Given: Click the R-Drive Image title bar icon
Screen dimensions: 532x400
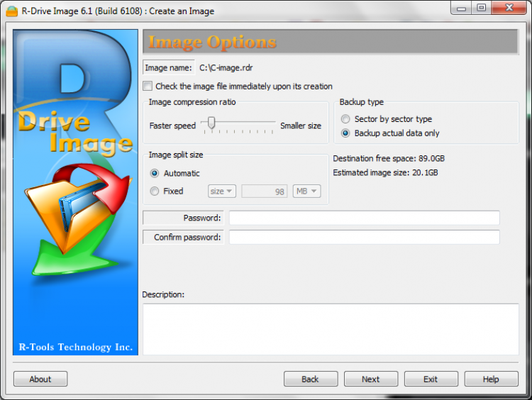Looking at the screenshot, I should tap(11, 11).
